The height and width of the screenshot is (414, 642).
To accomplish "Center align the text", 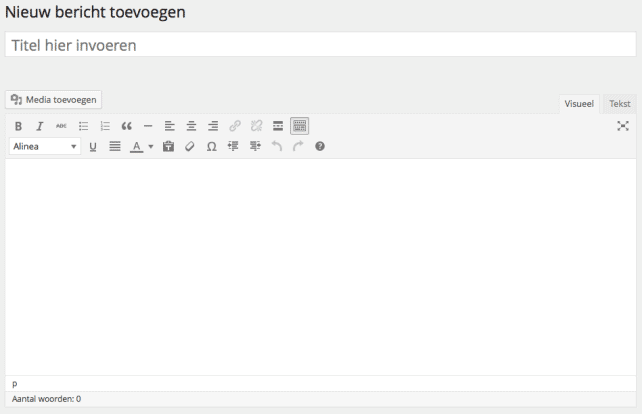I will 191,126.
